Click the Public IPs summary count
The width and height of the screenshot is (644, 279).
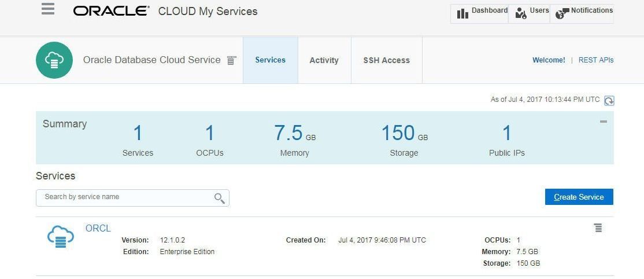coord(507,133)
